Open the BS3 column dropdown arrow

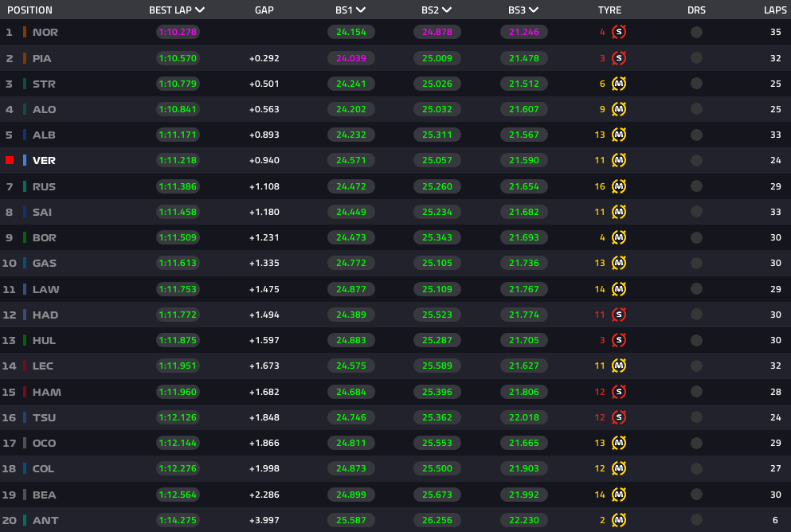(x=532, y=10)
